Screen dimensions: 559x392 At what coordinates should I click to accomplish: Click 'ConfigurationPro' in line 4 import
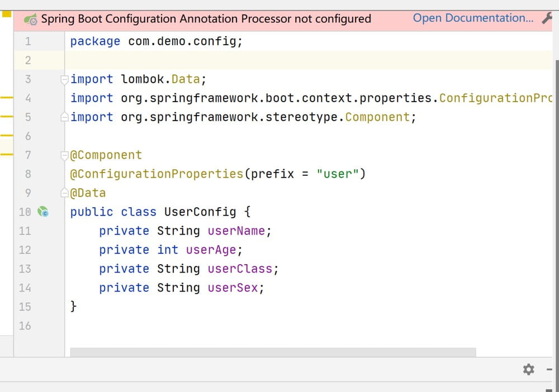(x=495, y=98)
